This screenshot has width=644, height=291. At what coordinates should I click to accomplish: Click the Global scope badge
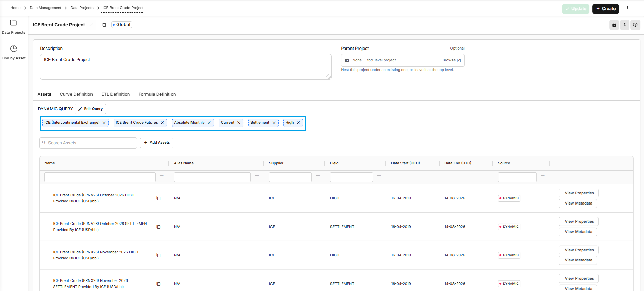point(121,25)
